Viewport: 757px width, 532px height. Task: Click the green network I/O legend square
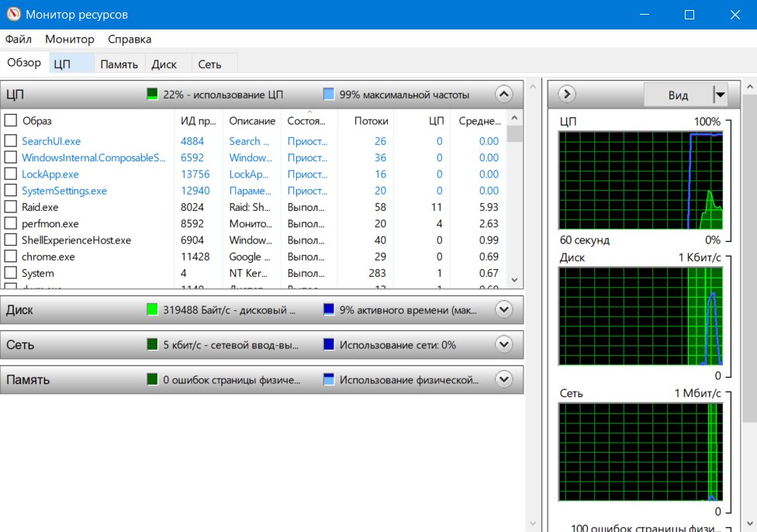coord(152,344)
